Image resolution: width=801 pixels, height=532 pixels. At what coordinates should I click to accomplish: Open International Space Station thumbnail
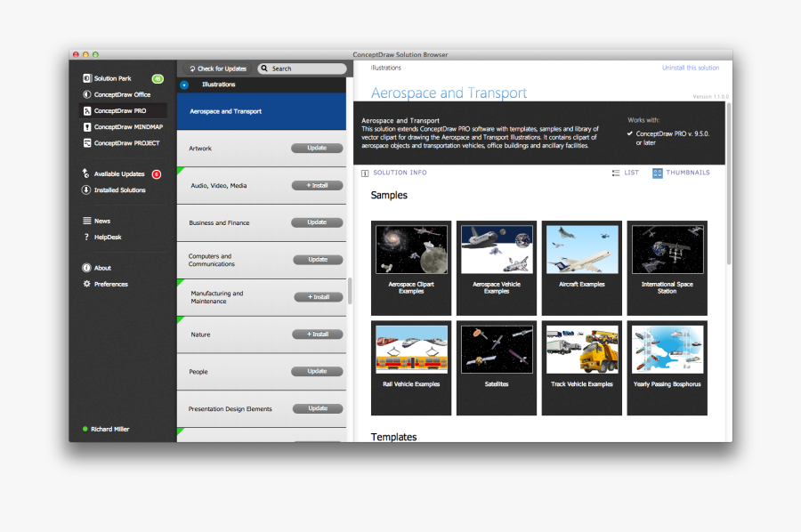tap(667, 268)
